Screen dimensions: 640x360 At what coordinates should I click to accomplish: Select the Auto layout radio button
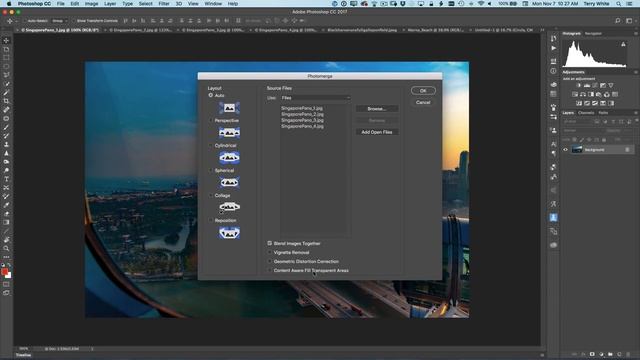[x=211, y=95]
